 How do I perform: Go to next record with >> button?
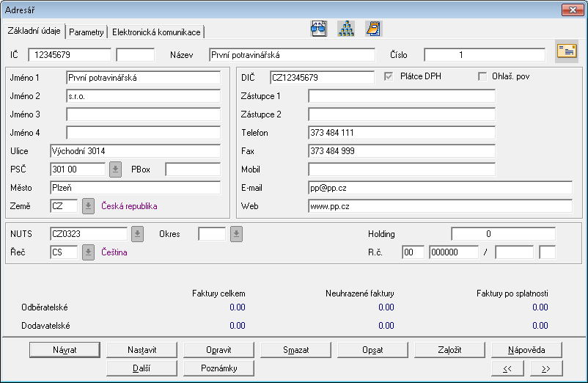546,368
